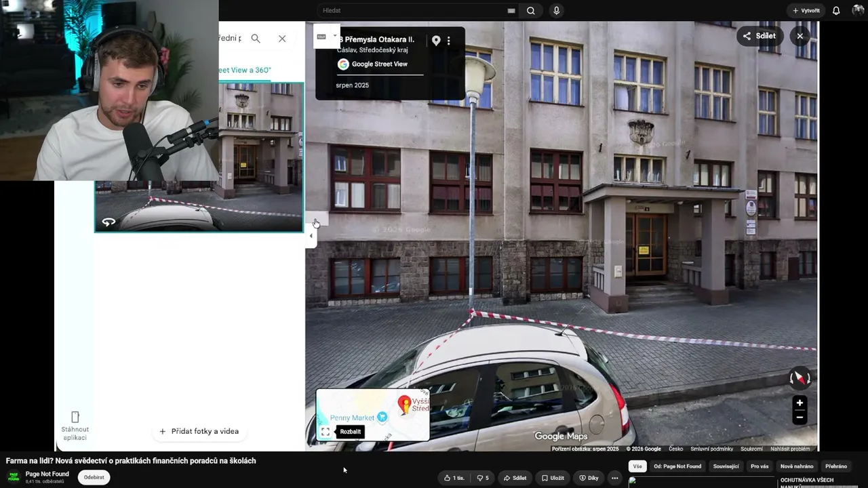The width and height of the screenshot is (868, 488).
Task: Save video with Uložit button
Action: [553, 478]
